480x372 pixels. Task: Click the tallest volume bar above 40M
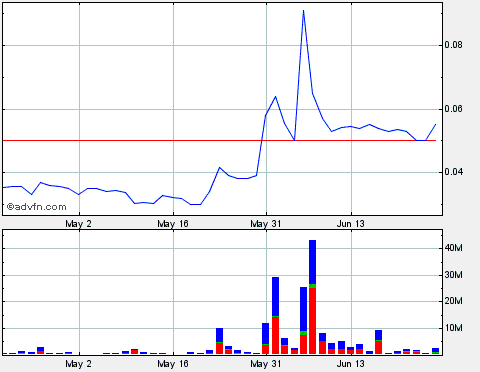pos(312,297)
